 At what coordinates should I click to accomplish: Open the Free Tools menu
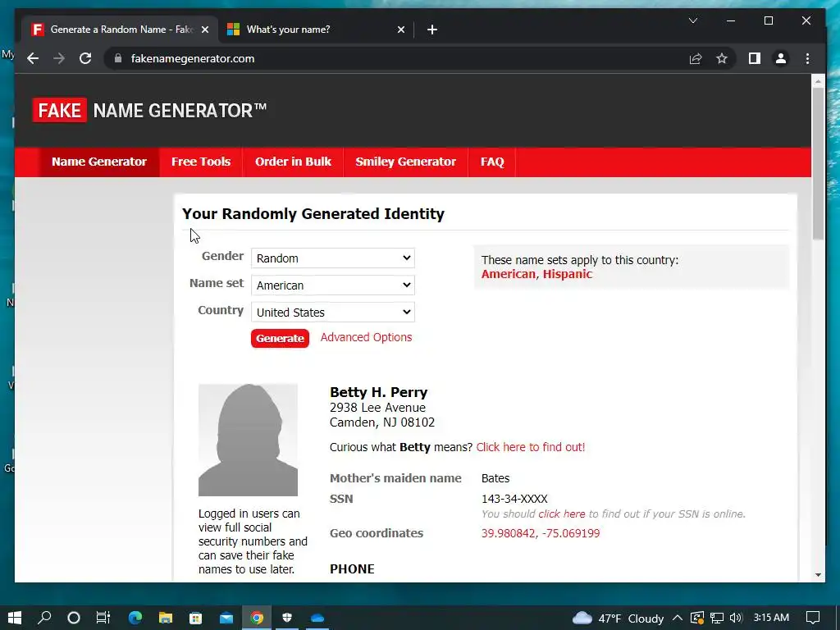coord(201,162)
